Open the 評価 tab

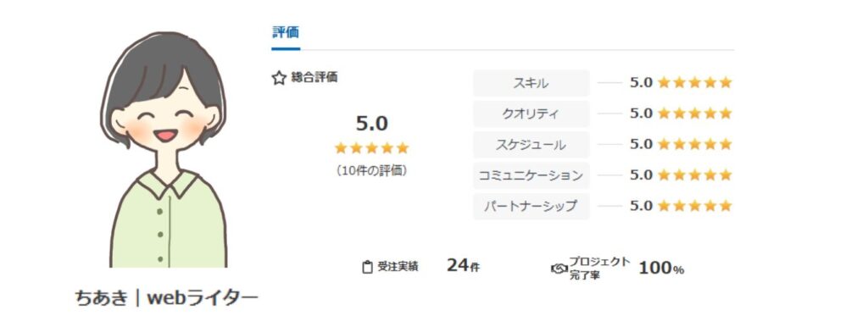pos(286,33)
